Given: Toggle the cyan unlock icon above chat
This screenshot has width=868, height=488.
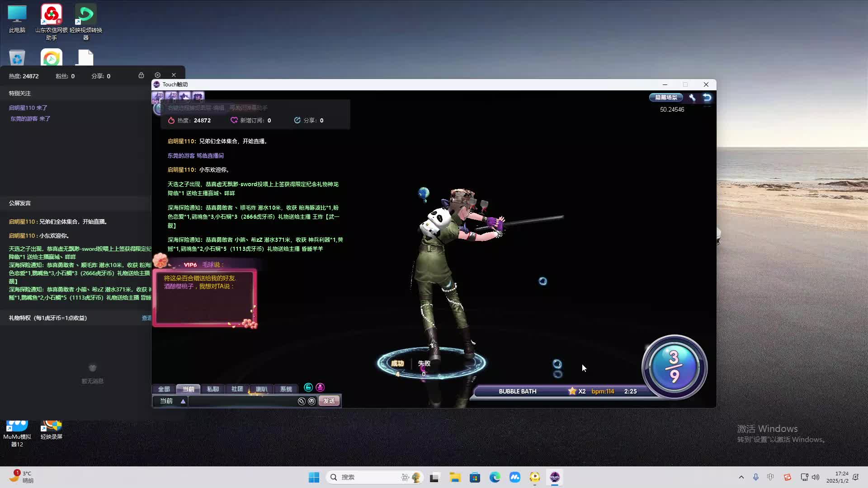Looking at the screenshot, I should (x=308, y=387).
